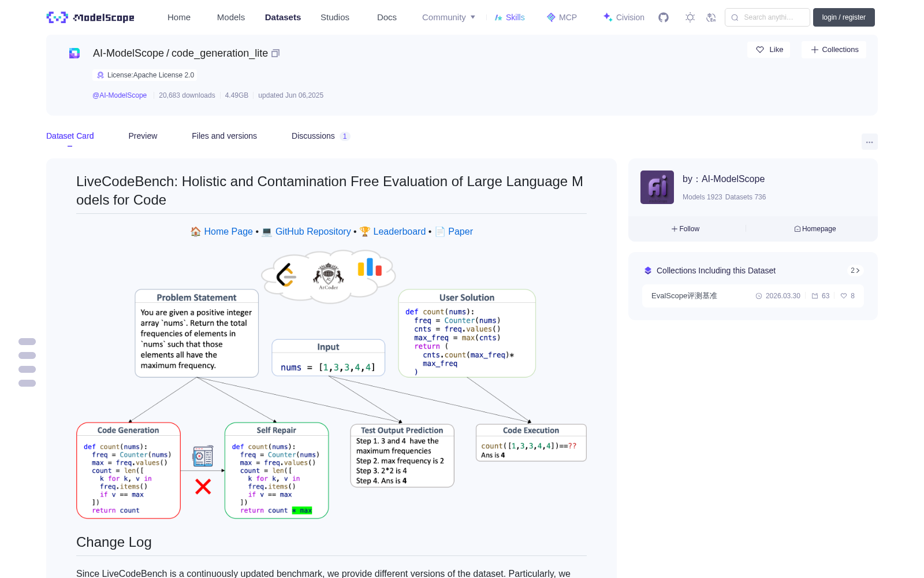Screen dimensions: 924x578
Task: Open the ModelScope logo home link
Action: point(91,17)
